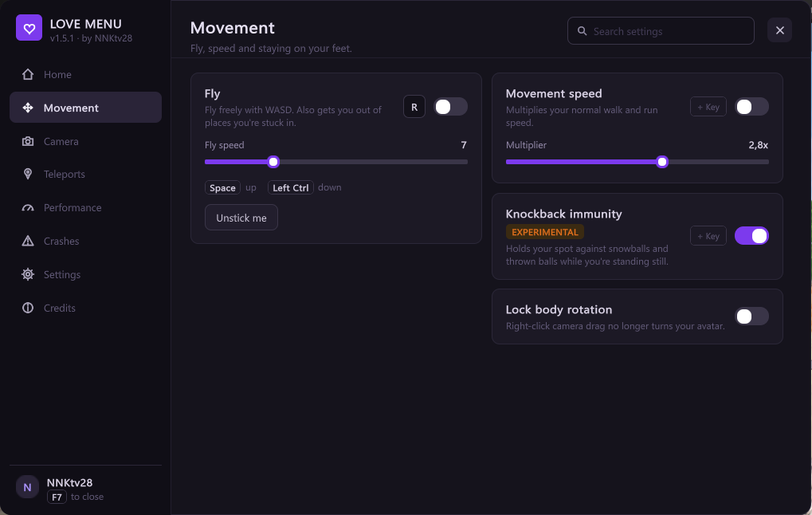Disable the Knockback immunity toggle
812x515 pixels.
751,236
